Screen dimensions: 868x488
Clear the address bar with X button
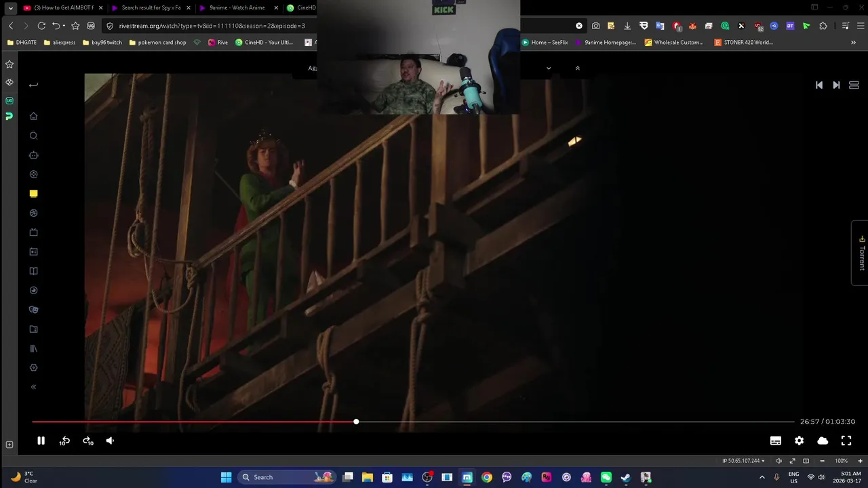pyautogui.click(x=579, y=26)
